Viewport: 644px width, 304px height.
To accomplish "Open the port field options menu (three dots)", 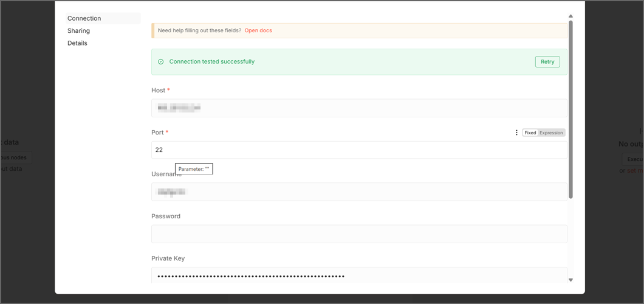I will (516, 133).
